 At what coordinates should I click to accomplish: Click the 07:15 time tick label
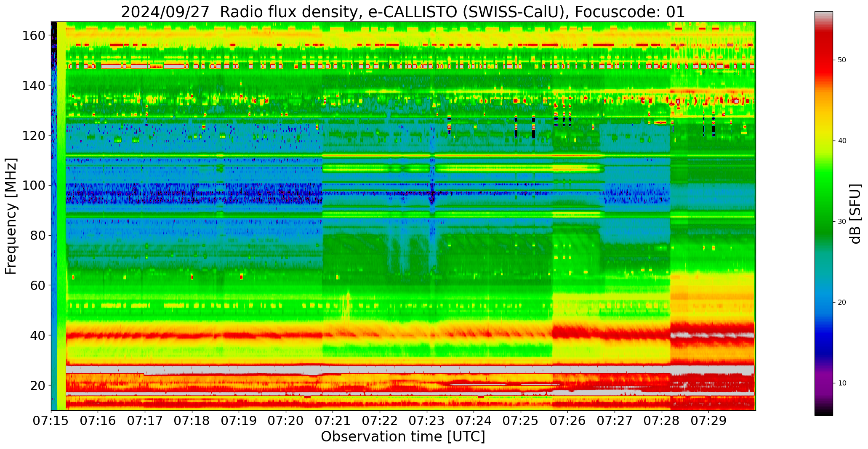click(x=51, y=420)
